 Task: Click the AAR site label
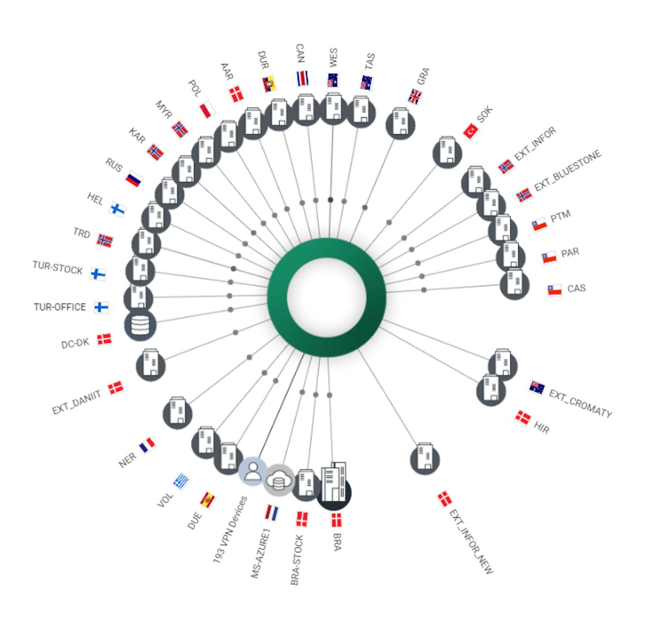(x=227, y=72)
